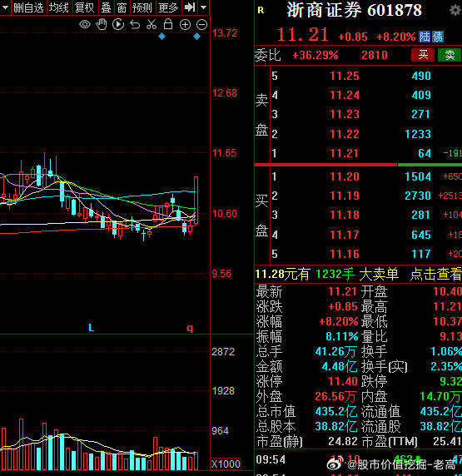Open the 复权 adjustment menu
Viewport: 462px width, 476px height.
[x=85, y=7]
